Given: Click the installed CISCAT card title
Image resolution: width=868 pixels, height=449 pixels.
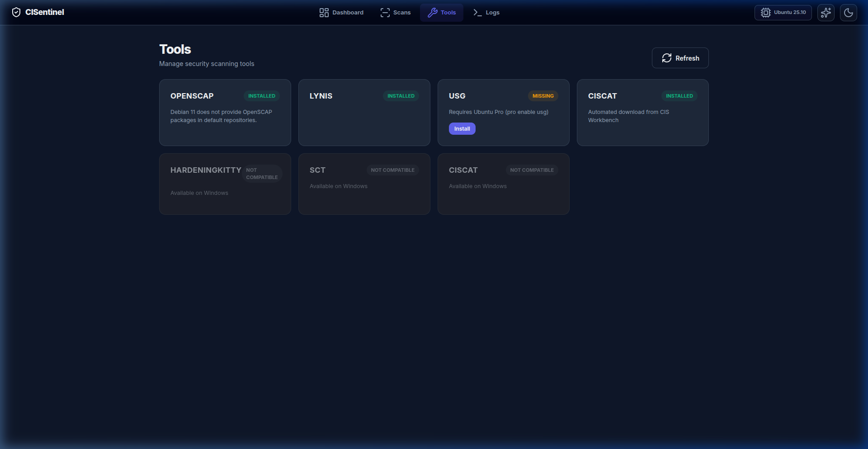Looking at the screenshot, I should click(602, 96).
